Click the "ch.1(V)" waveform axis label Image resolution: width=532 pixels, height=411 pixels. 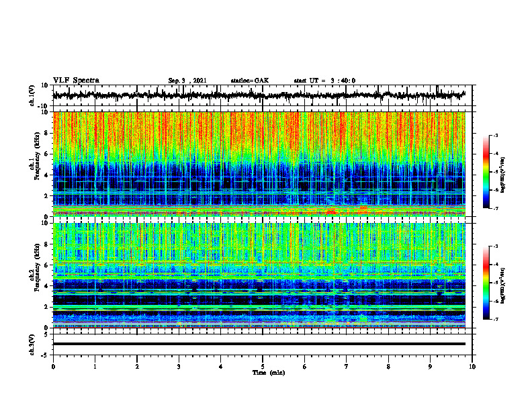(32, 95)
